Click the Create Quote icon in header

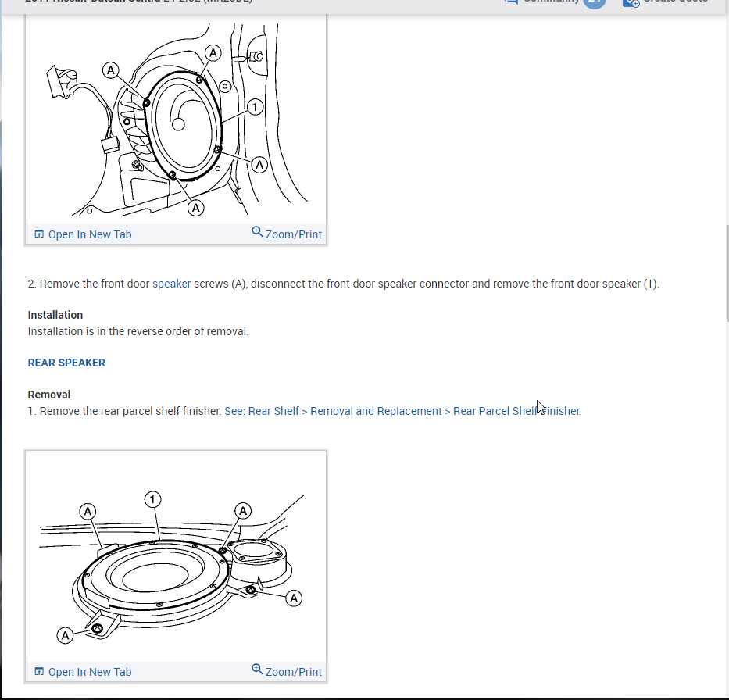click(631, 2)
